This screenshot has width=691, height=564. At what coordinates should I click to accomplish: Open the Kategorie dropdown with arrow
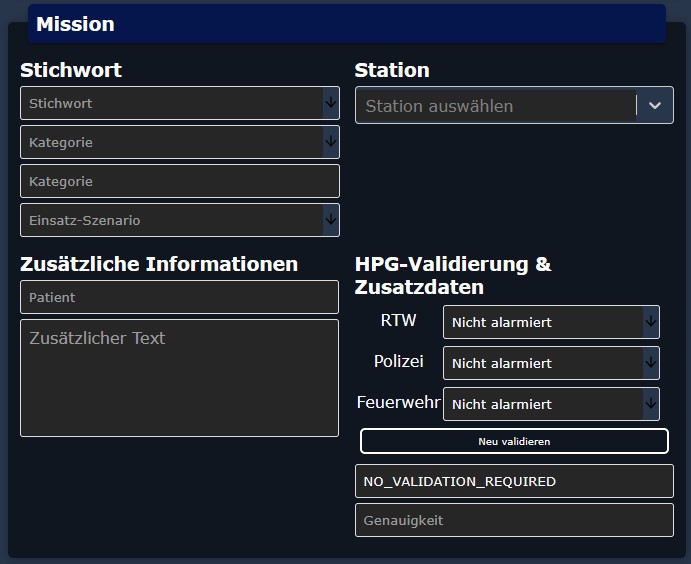point(180,142)
